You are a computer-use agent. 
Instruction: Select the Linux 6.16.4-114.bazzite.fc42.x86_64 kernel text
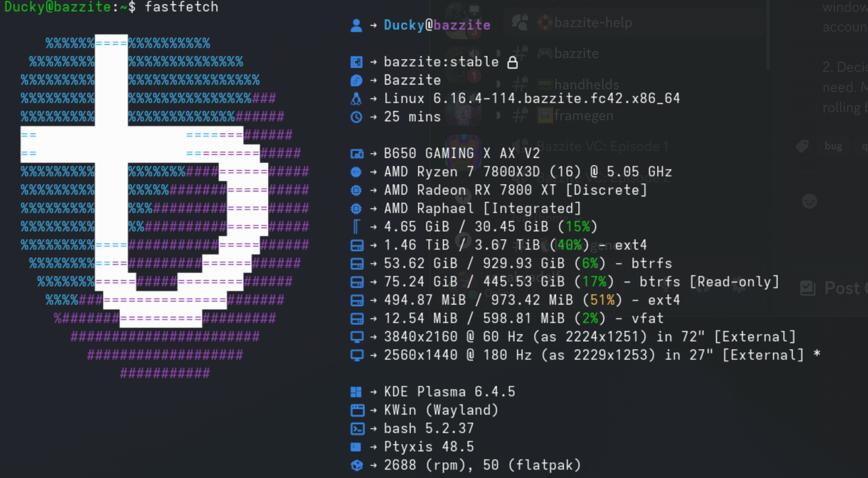click(x=532, y=99)
